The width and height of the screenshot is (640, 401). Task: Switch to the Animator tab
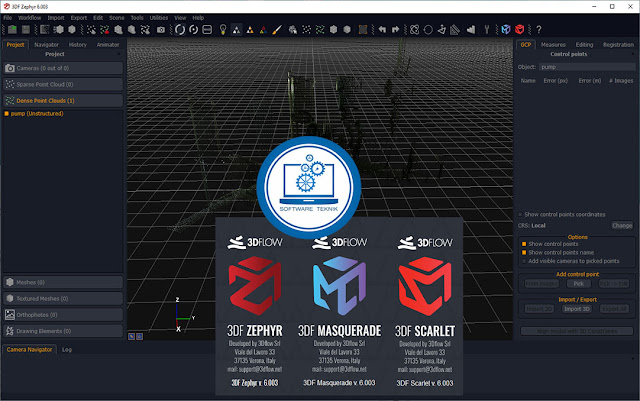point(108,45)
